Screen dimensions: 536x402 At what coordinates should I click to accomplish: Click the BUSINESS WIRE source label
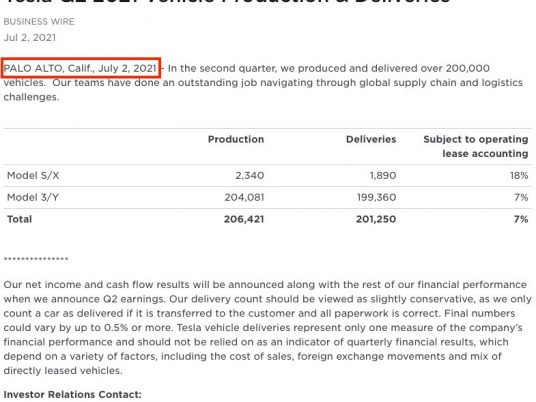pyautogui.click(x=39, y=22)
